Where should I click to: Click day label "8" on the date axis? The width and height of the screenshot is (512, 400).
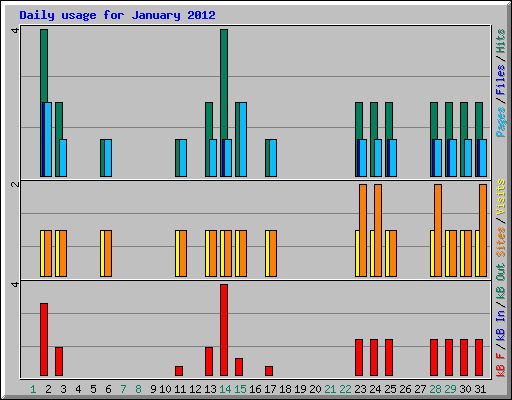click(138, 389)
